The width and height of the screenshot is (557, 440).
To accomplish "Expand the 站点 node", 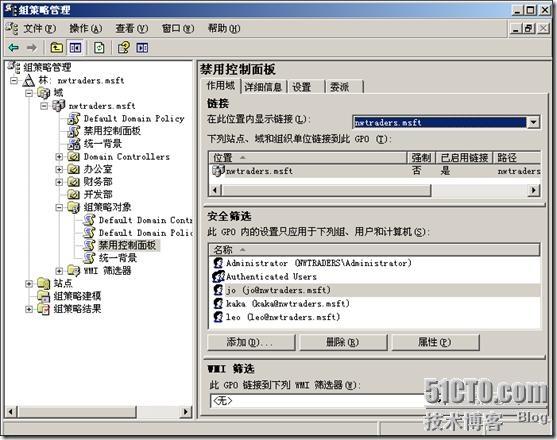I will point(29,284).
